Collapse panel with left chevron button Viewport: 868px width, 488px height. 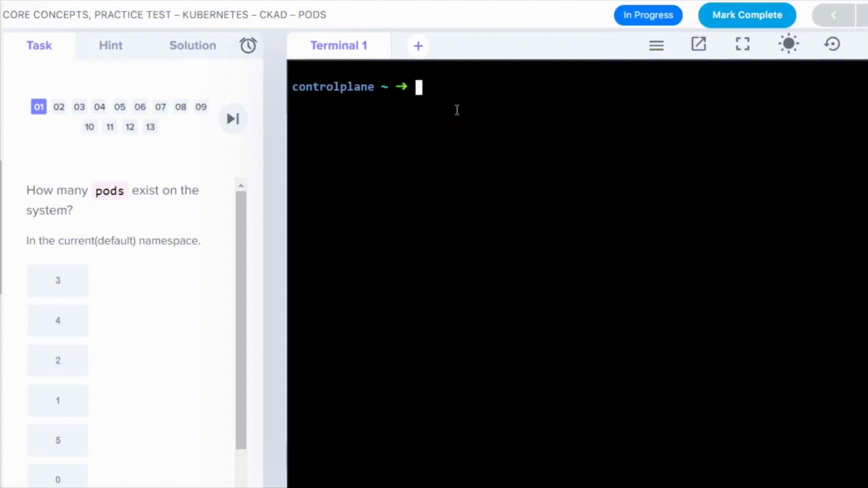coord(833,15)
